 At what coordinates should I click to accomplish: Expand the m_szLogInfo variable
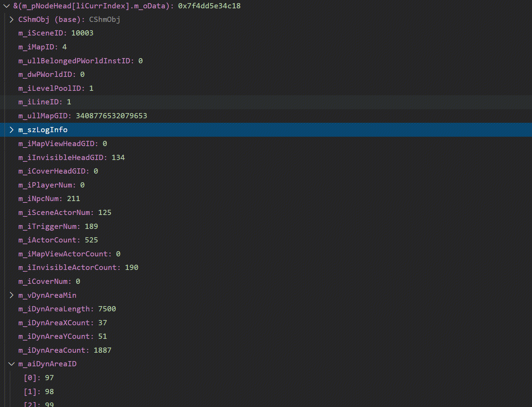tap(11, 130)
